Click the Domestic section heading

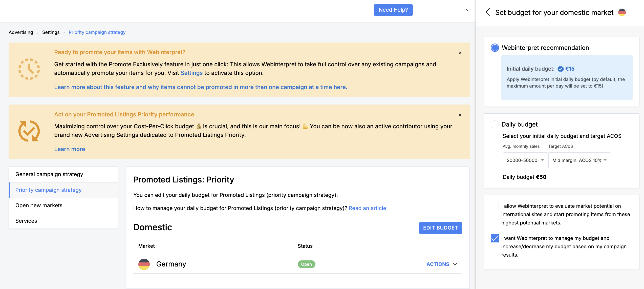(x=153, y=227)
